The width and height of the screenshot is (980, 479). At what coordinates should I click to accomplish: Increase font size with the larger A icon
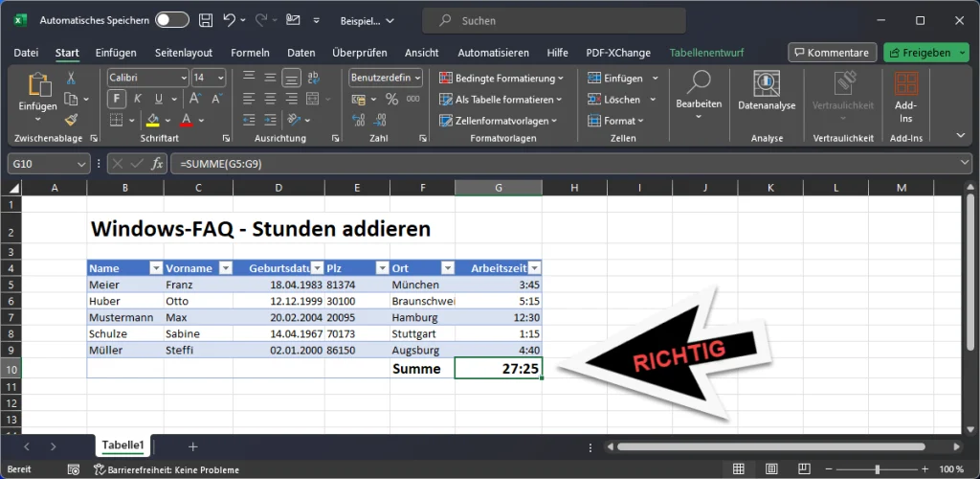(194, 99)
